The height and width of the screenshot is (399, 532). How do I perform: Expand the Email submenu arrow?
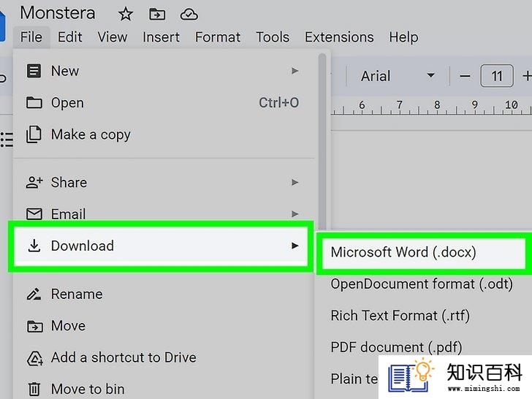[294, 213]
